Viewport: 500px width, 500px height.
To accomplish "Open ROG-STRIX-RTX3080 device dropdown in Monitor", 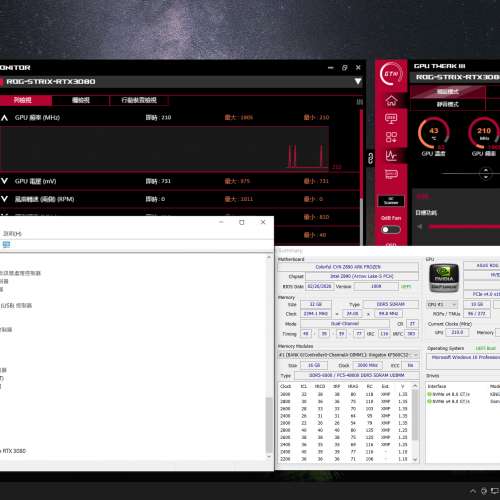I will click(x=358, y=81).
